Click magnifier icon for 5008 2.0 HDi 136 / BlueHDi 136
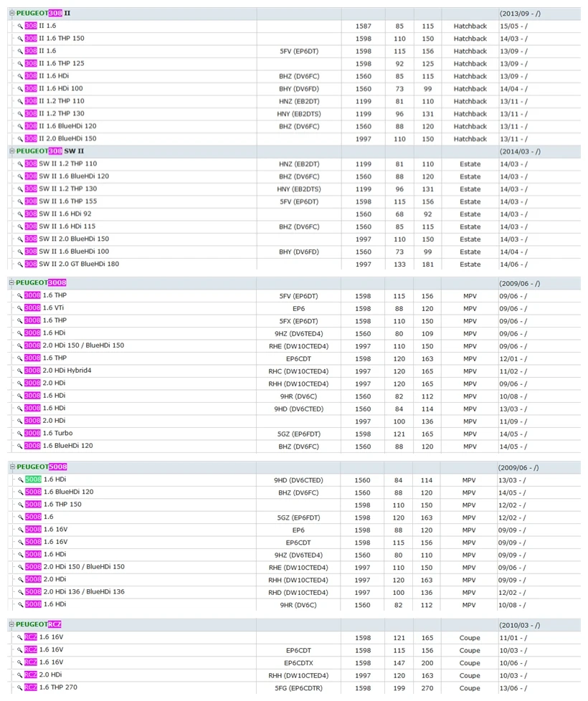The height and width of the screenshot is (701, 588). (21, 592)
